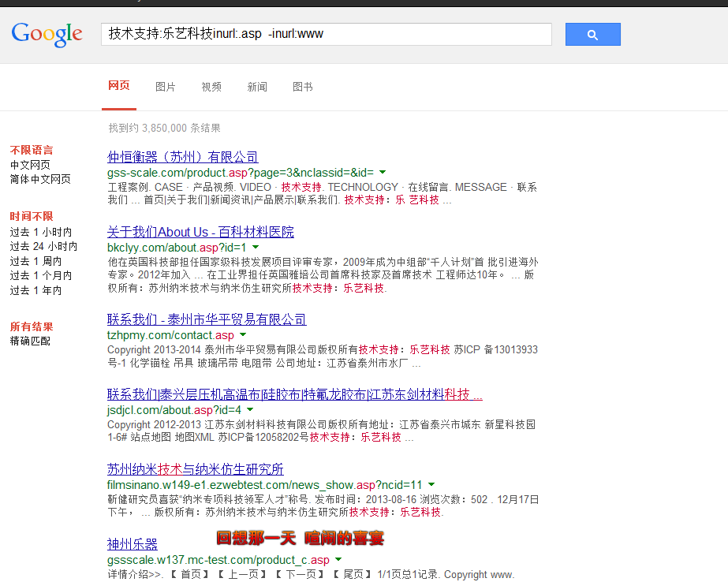
Task: Expand dropdown arrow next to bkclyy.com URL
Action: point(256,248)
